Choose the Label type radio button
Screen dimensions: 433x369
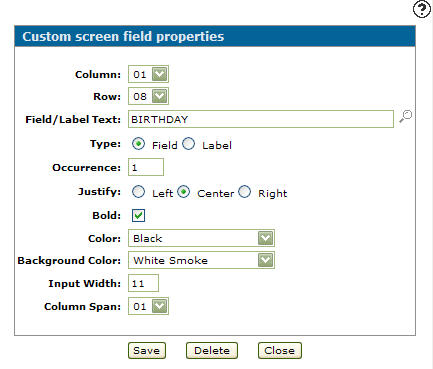(x=189, y=144)
